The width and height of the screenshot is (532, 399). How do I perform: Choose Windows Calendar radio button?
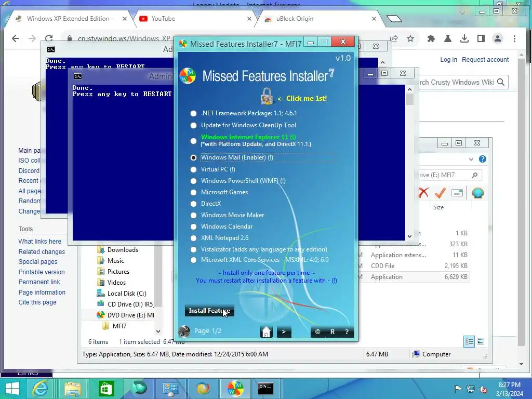tap(193, 227)
